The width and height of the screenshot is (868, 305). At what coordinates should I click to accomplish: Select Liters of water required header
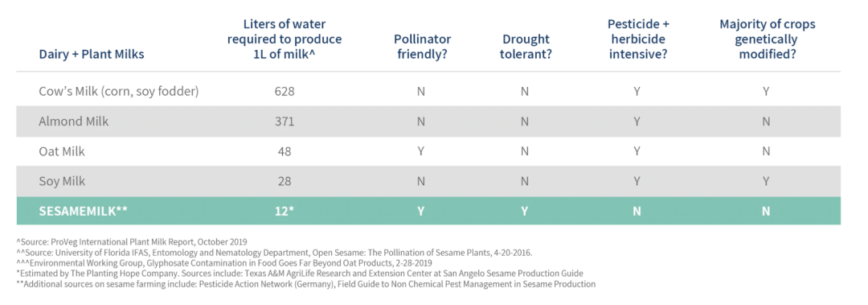(285, 39)
